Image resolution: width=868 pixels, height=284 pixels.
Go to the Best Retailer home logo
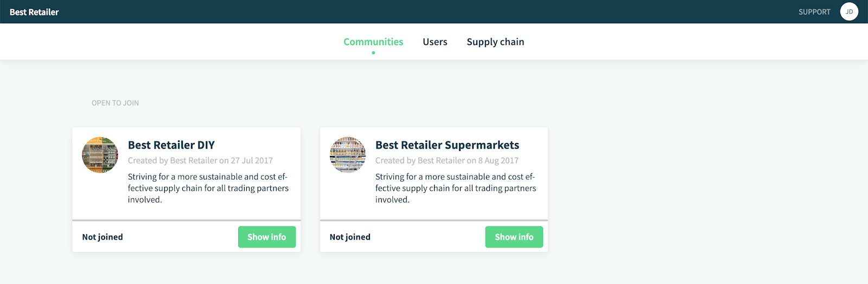pos(34,12)
